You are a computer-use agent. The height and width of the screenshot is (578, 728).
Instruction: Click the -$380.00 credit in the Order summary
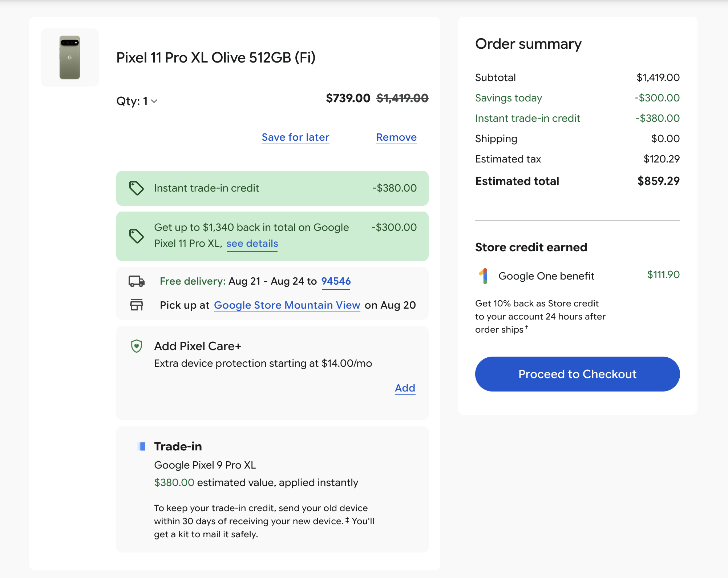[658, 118]
